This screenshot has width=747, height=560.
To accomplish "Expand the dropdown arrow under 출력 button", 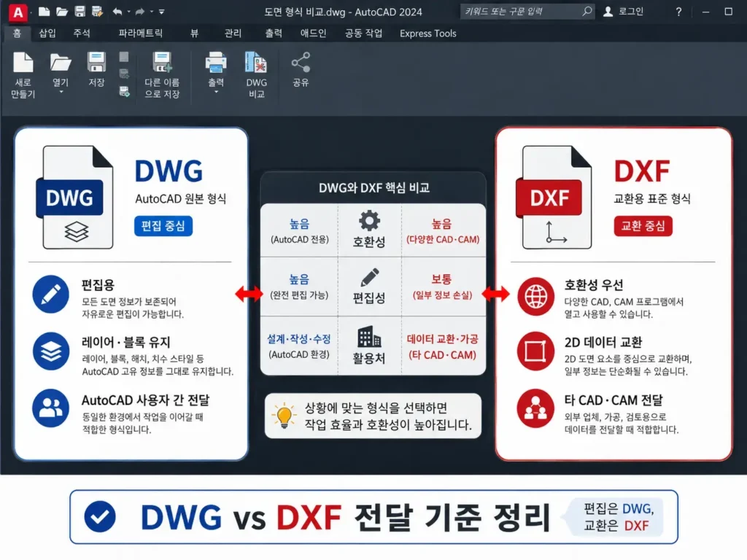I will click(216, 92).
